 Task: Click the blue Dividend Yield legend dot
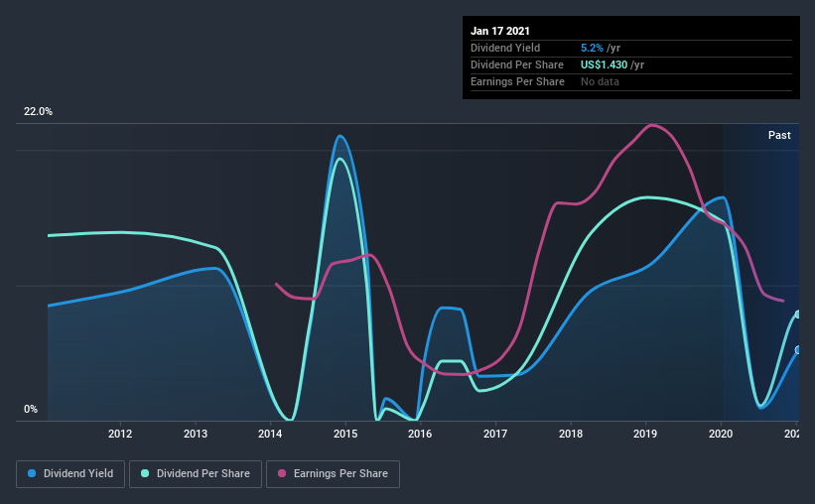point(32,473)
